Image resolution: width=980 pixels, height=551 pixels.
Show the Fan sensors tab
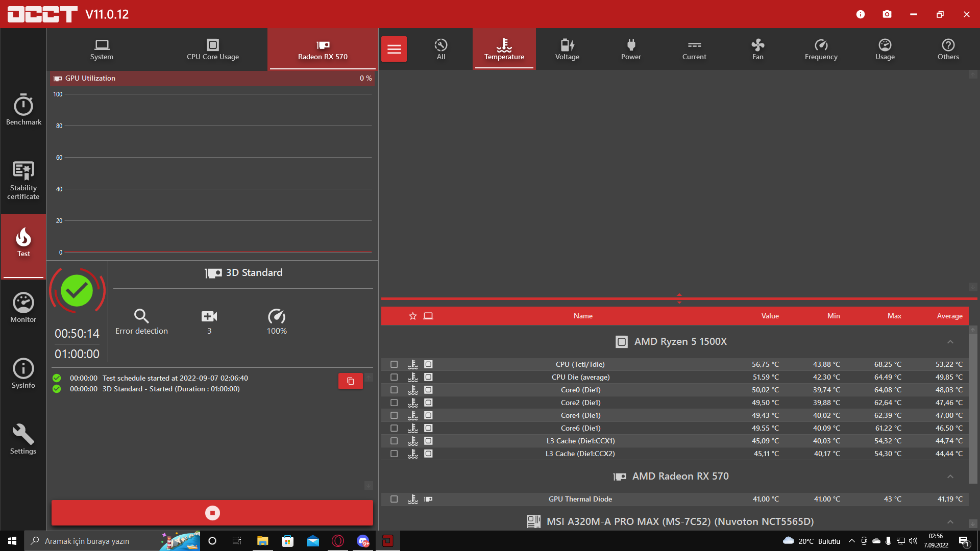click(x=758, y=49)
